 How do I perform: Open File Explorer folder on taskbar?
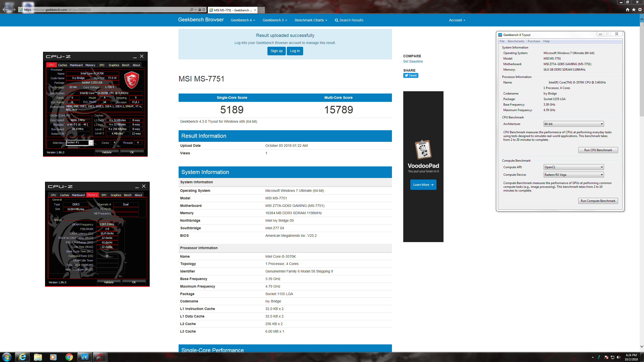[x=38, y=357]
